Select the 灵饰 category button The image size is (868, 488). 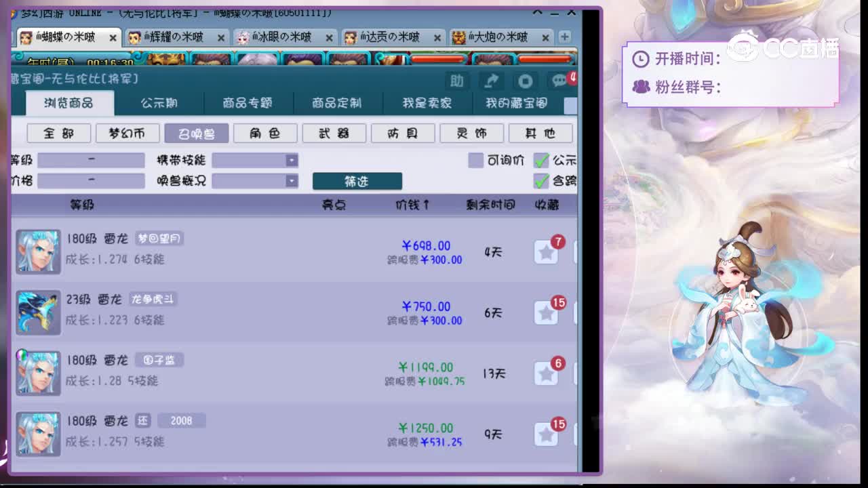472,134
